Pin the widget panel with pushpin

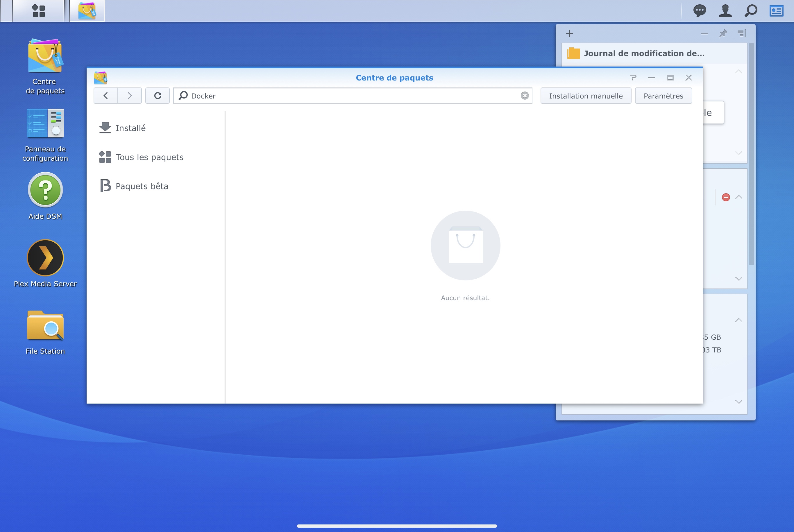point(723,33)
